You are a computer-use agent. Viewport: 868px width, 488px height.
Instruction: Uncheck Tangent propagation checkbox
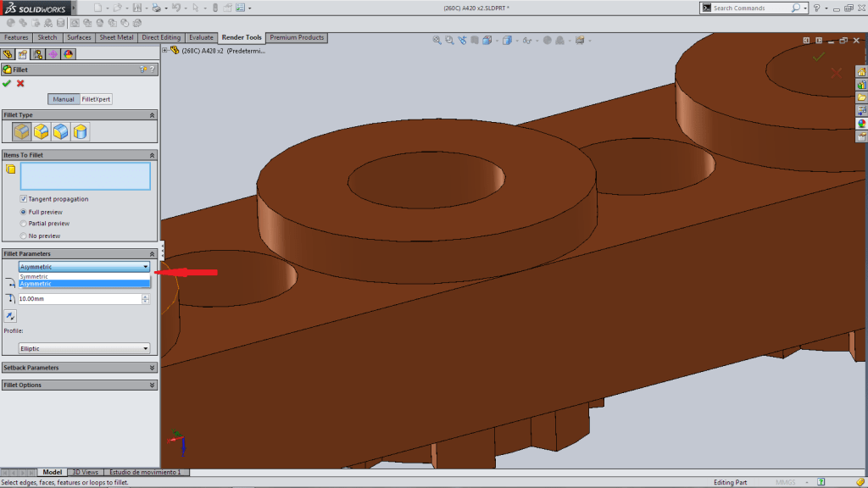click(23, 199)
